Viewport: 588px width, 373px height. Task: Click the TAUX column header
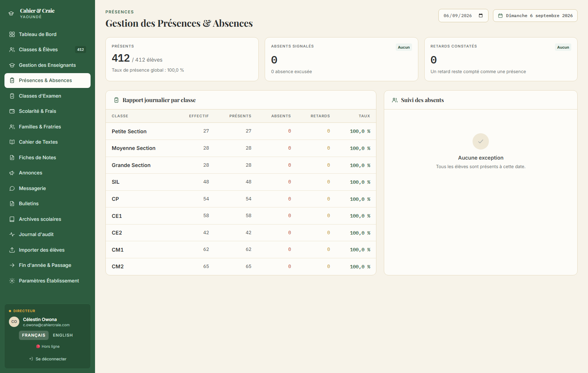(364, 116)
